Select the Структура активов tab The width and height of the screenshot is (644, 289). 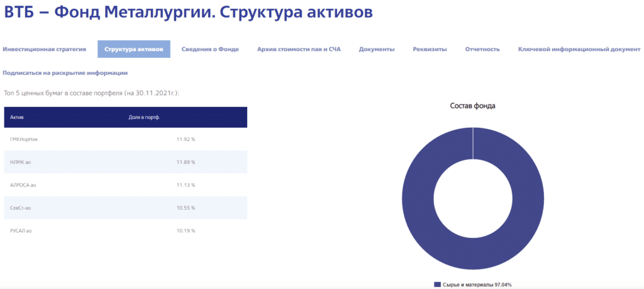[133, 49]
